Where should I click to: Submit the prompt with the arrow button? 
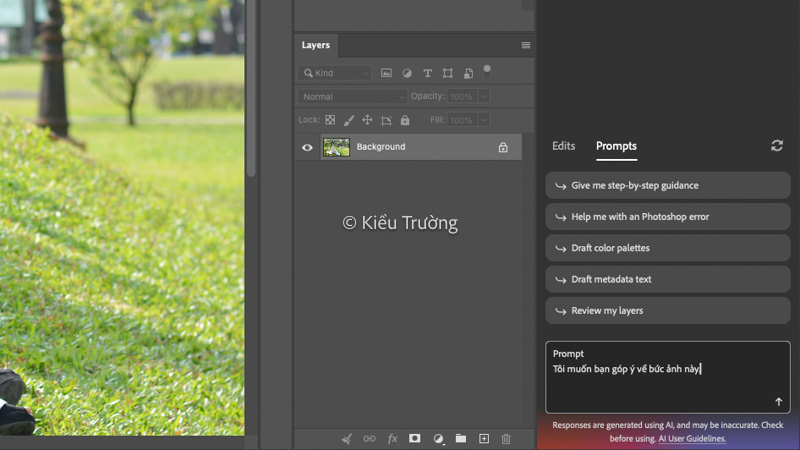[779, 402]
